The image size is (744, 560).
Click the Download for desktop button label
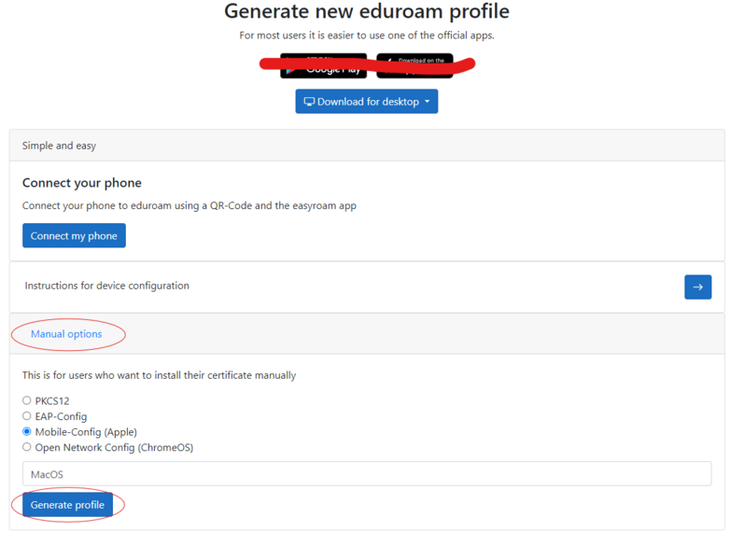click(x=368, y=102)
